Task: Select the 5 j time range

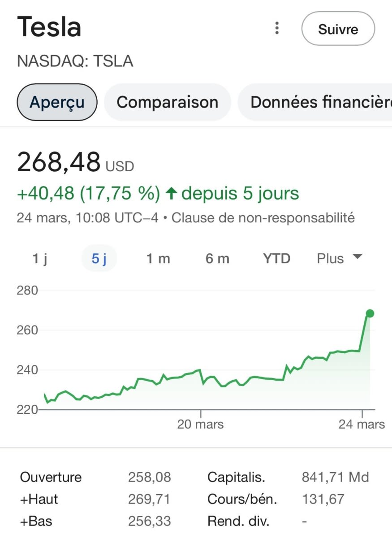Action: (99, 259)
